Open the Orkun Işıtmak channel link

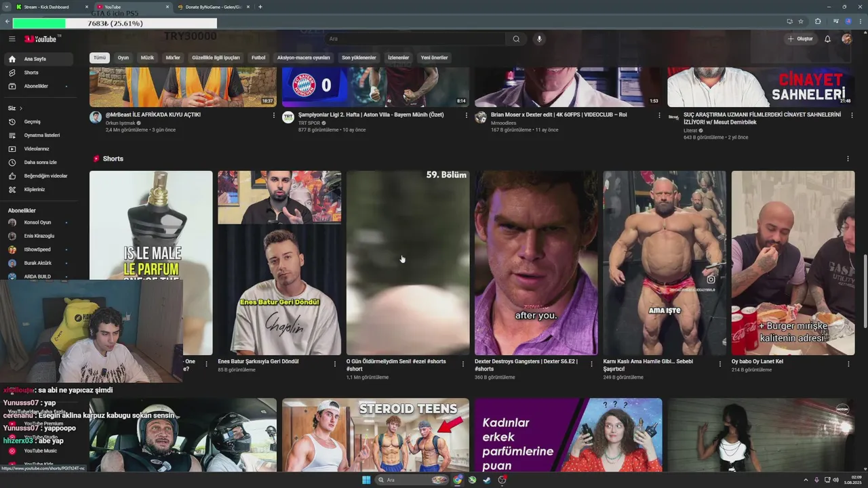120,123
